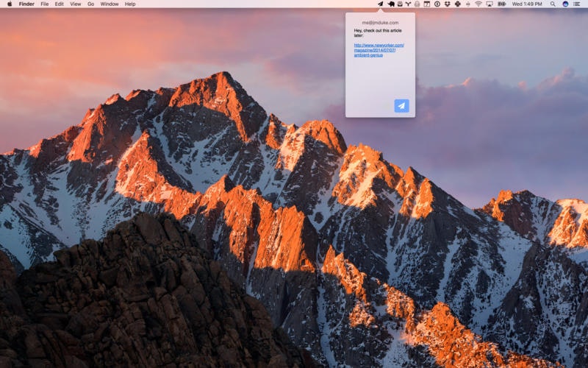Open the Help menu
This screenshot has height=368, width=588.
click(x=130, y=4)
